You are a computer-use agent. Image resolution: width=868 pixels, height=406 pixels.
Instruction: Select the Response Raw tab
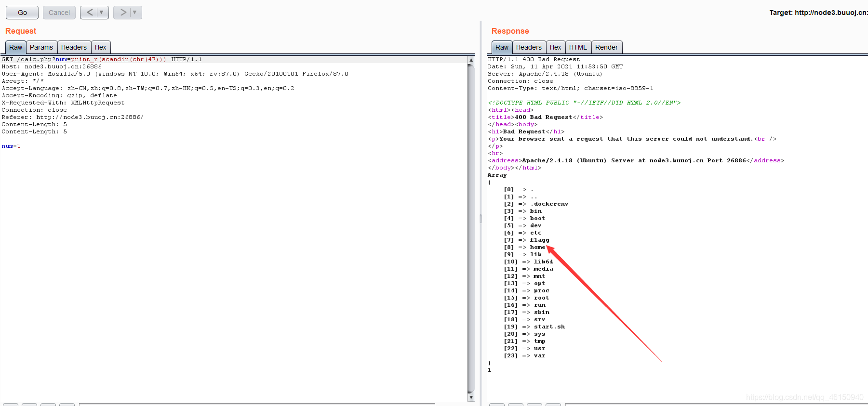pyautogui.click(x=502, y=47)
